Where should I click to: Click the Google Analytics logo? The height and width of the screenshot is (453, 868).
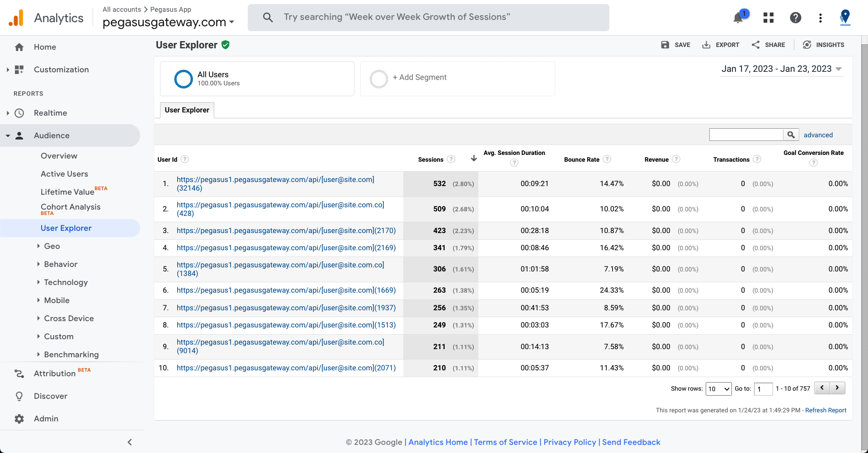[x=16, y=18]
